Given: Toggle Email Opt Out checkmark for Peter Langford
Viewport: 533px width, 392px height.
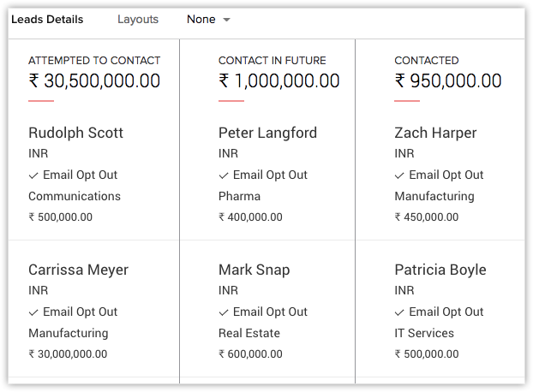Looking at the screenshot, I should 224,175.
